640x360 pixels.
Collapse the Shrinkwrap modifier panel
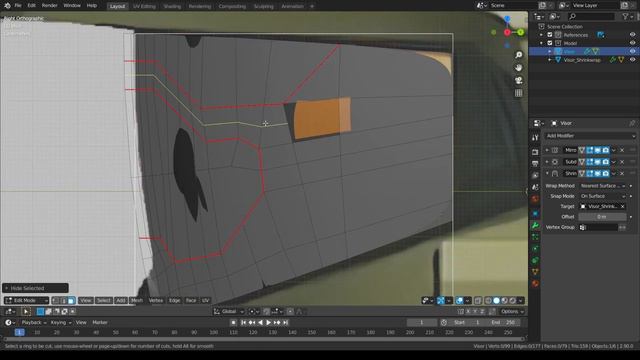(x=547, y=173)
